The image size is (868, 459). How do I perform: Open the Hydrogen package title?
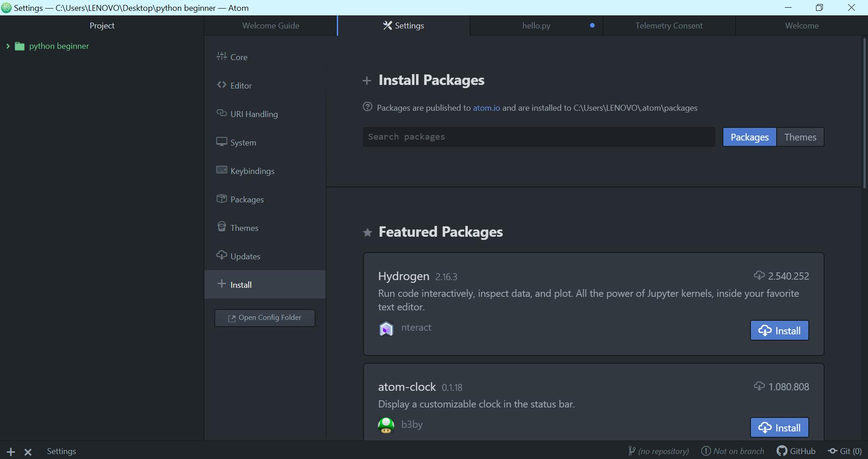tap(404, 276)
